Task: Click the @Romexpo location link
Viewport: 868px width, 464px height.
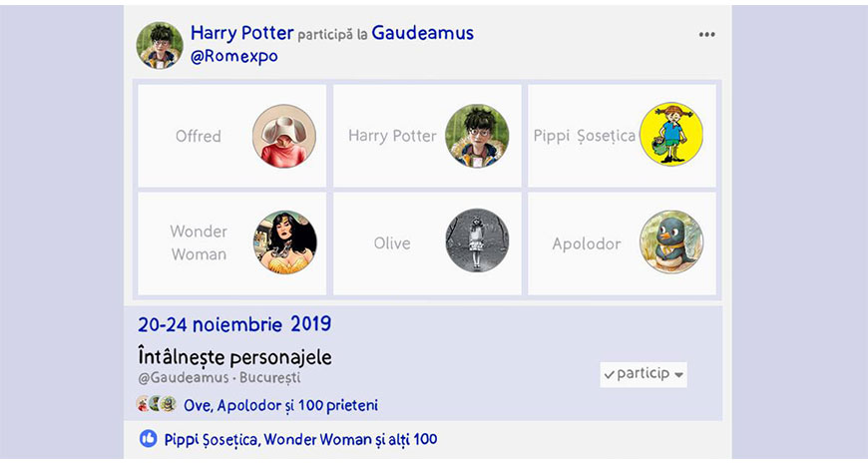Action: [x=234, y=57]
